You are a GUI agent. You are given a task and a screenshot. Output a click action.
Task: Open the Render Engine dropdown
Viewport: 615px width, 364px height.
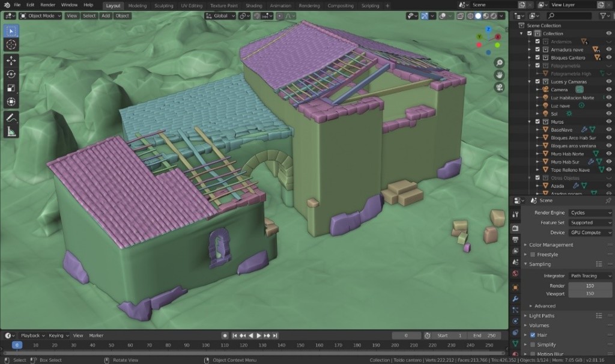click(590, 213)
